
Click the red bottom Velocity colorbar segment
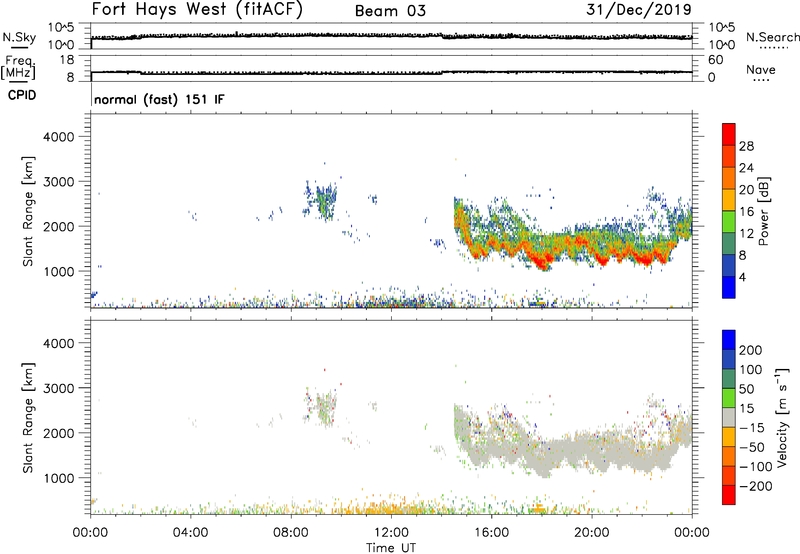click(x=729, y=495)
